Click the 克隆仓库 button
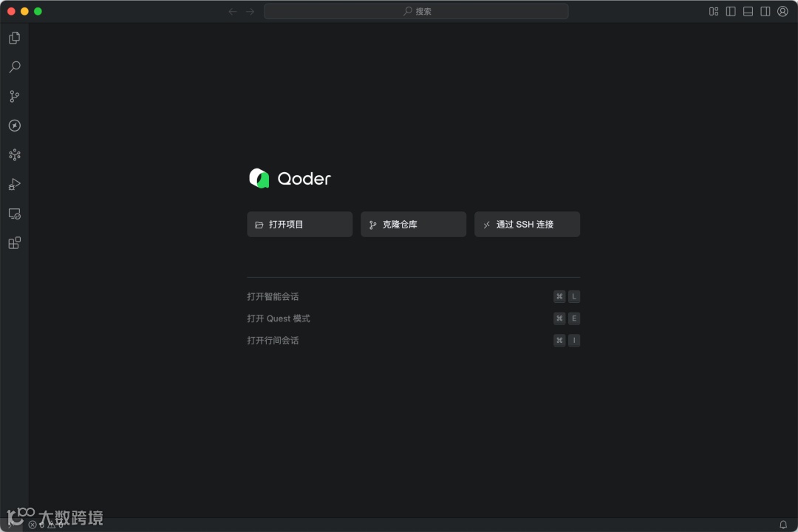Screen dimensions: 798x532 pyautogui.click(x=413, y=224)
